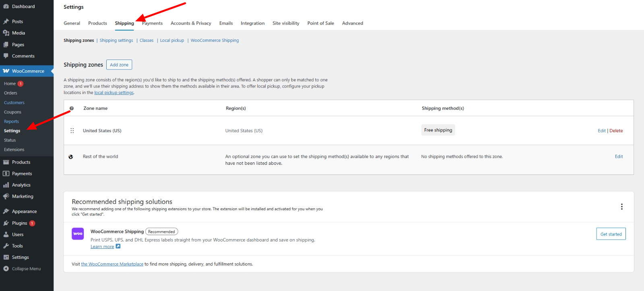
Task: Click the Collapse Menu arrow icon
Action: coord(6,268)
